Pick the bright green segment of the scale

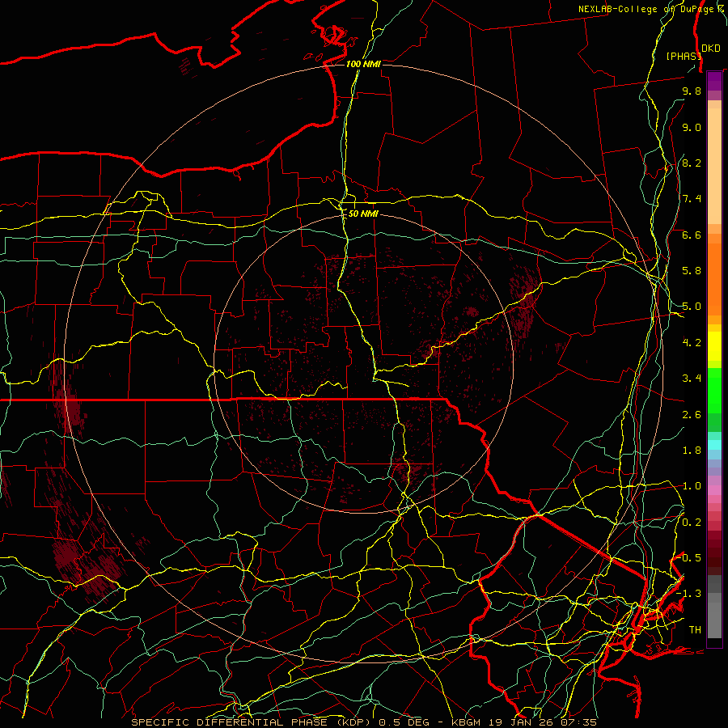pyautogui.click(x=714, y=391)
